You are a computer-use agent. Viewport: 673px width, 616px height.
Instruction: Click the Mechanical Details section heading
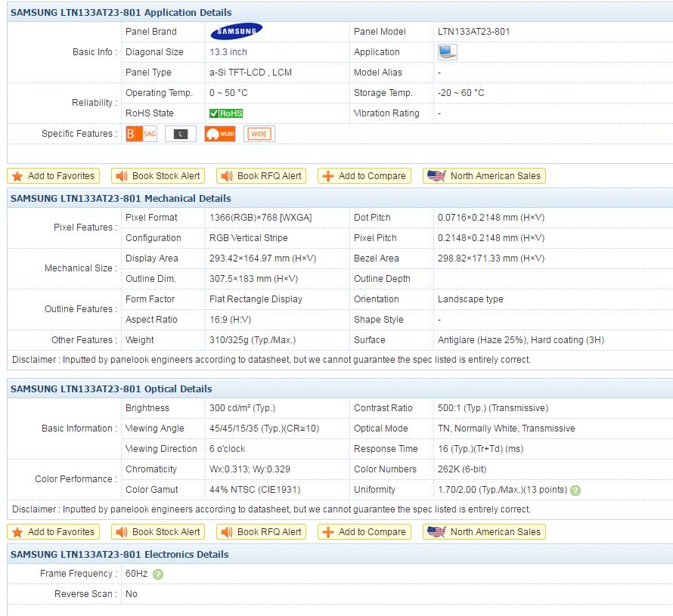pos(120,198)
